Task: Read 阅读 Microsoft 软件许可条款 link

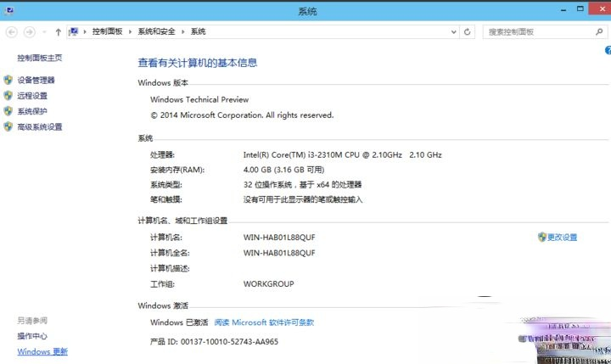Action: [x=264, y=322]
